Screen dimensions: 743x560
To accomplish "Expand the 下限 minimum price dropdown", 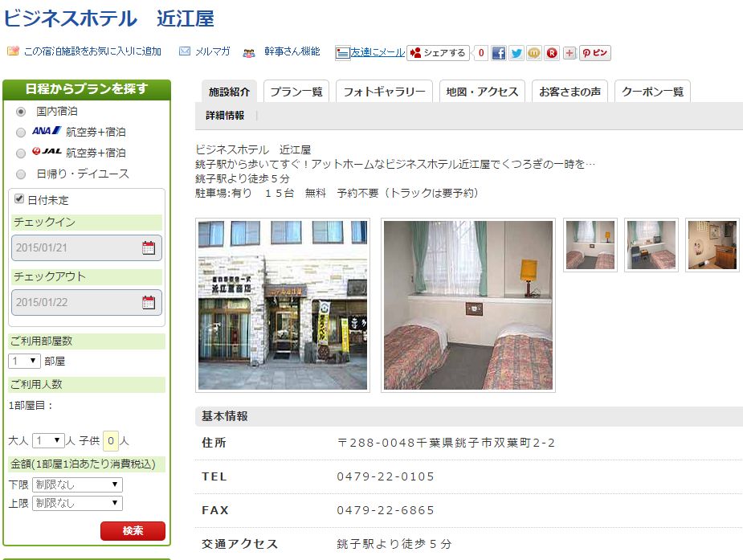I will (x=77, y=484).
